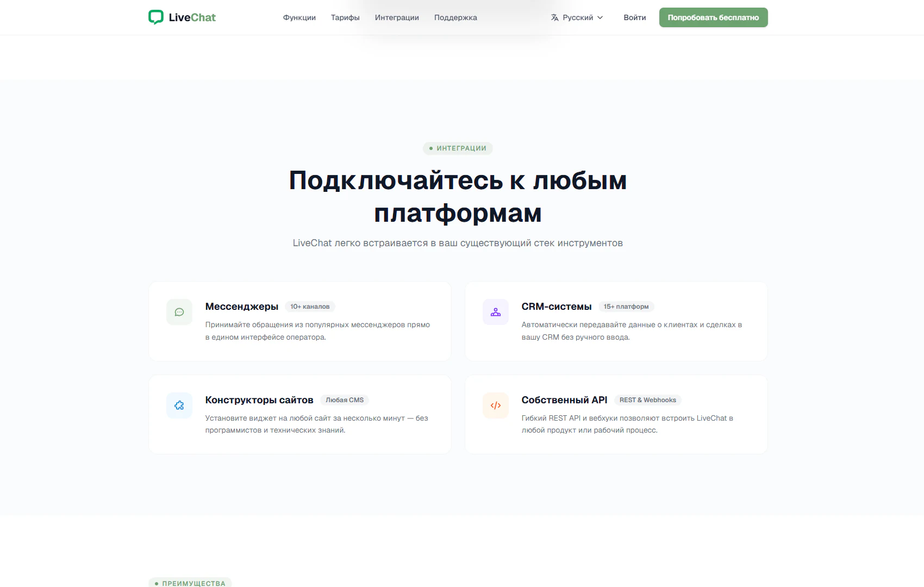Click the heading Подключайтесь к любым платформам
This screenshot has height=587, width=924.
pyautogui.click(x=458, y=196)
